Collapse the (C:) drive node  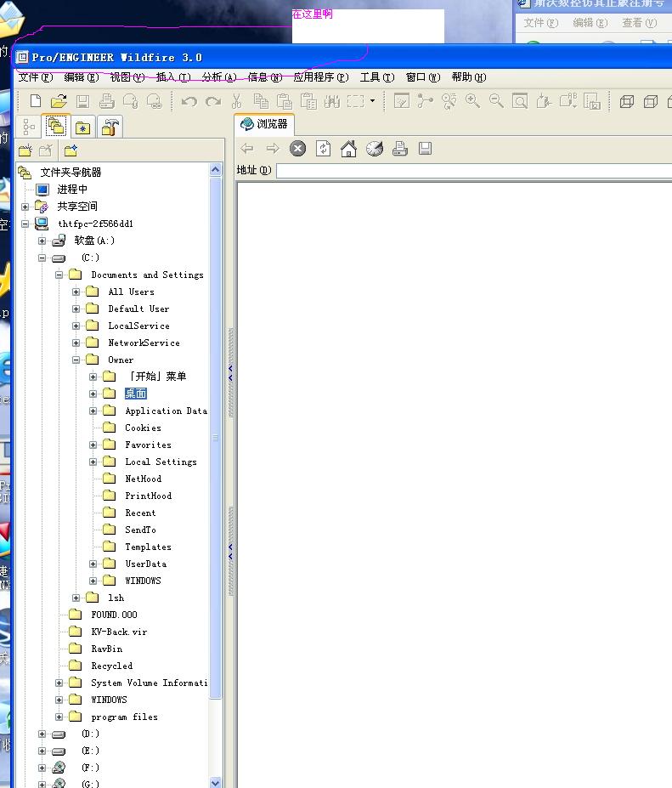click(42, 258)
